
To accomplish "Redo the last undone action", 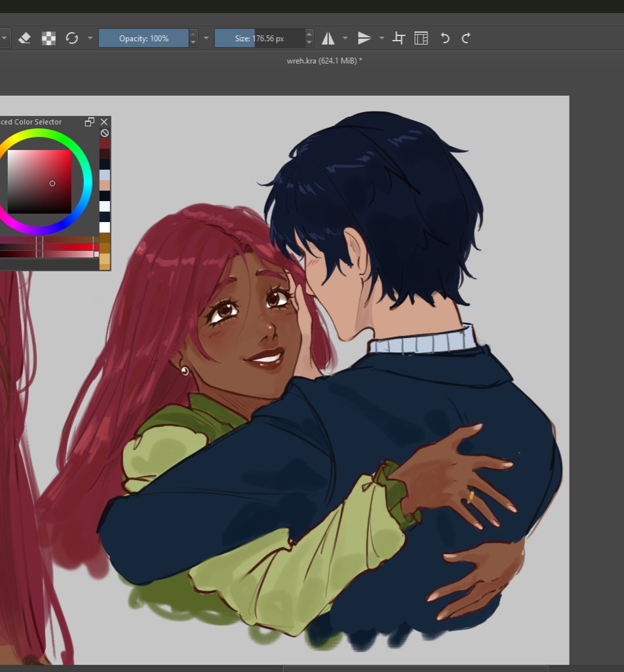I will point(466,38).
